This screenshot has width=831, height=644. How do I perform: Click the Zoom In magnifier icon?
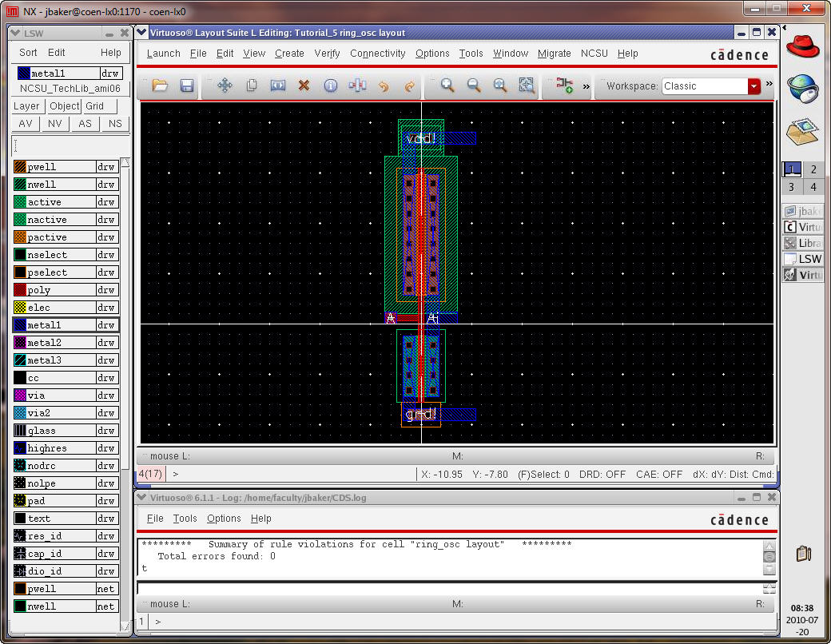click(447, 85)
